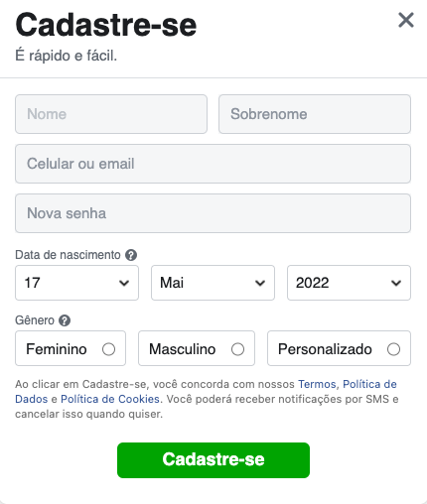The image size is (427, 504).
Task: Open the day dropdown showing 17
Action: 76,283
